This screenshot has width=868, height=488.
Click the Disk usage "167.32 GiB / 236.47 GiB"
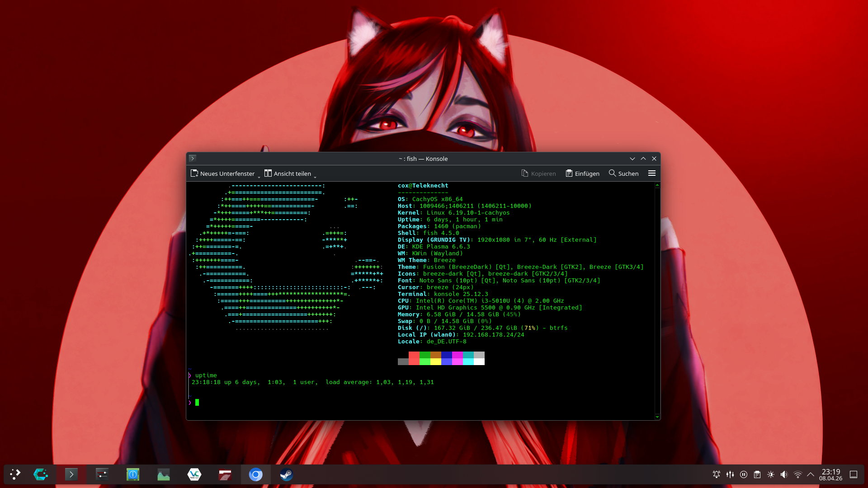point(476,328)
